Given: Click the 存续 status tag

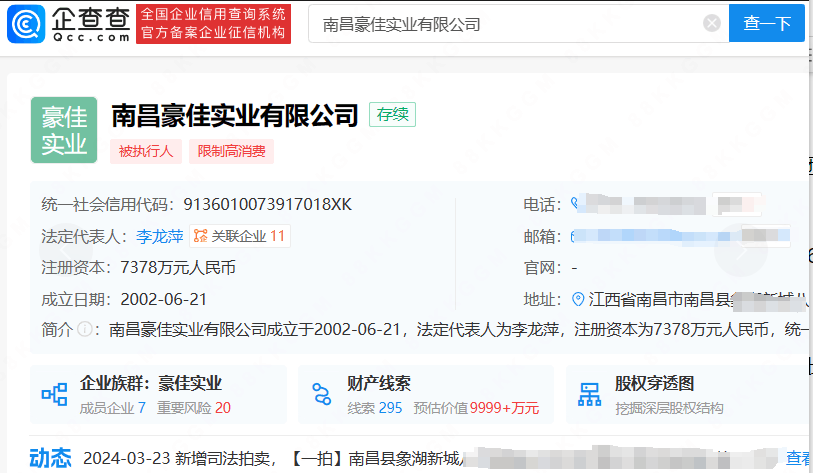Looking at the screenshot, I should [393, 115].
